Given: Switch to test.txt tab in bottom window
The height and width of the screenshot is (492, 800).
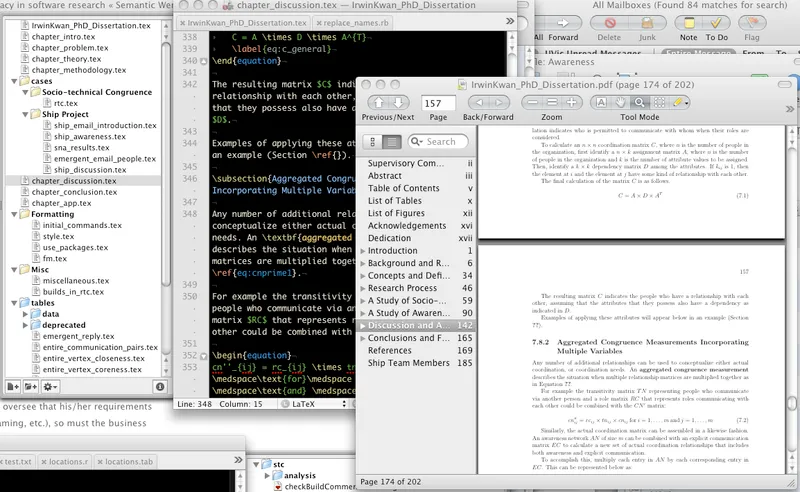Looking at the screenshot, I should pyautogui.click(x=18, y=461).
